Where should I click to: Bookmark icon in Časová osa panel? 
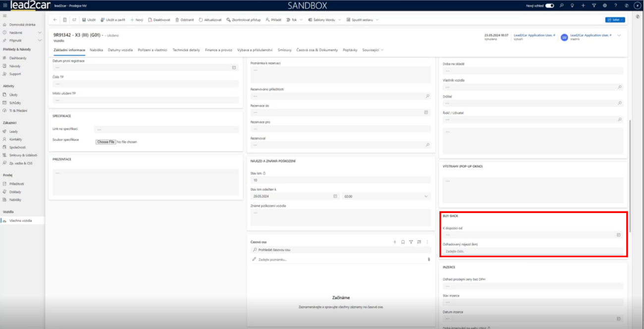pyautogui.click(x=403, y=242)
